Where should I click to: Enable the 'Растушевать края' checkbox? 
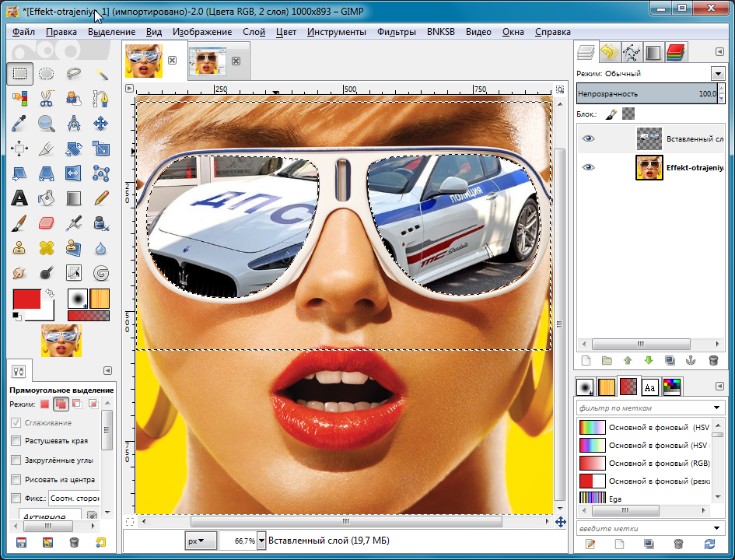point(16,440)
